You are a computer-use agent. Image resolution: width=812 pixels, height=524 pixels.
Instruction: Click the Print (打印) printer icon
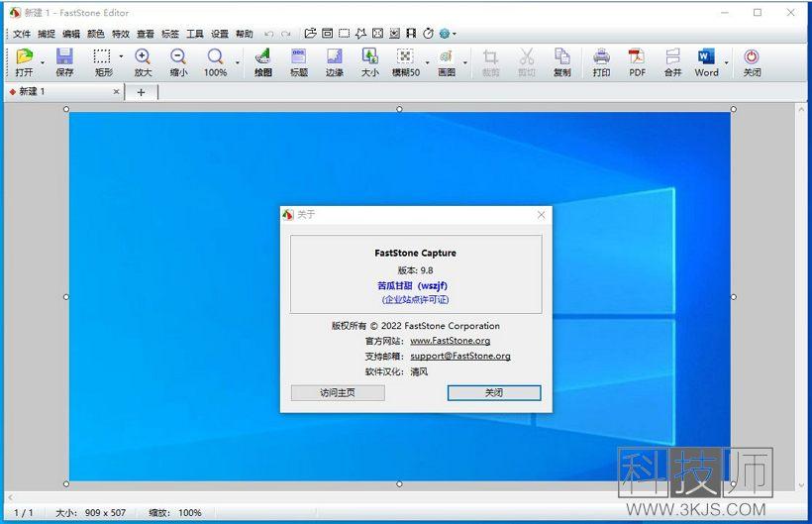(x=601, y=62)
